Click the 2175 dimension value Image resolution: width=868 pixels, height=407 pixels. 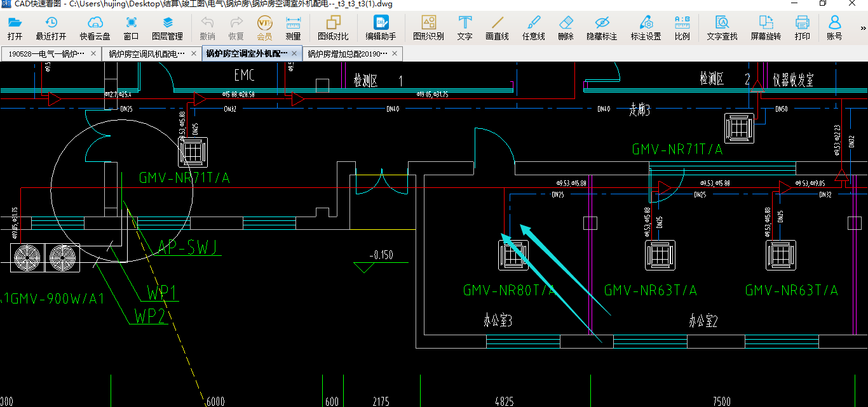[381, 402]
